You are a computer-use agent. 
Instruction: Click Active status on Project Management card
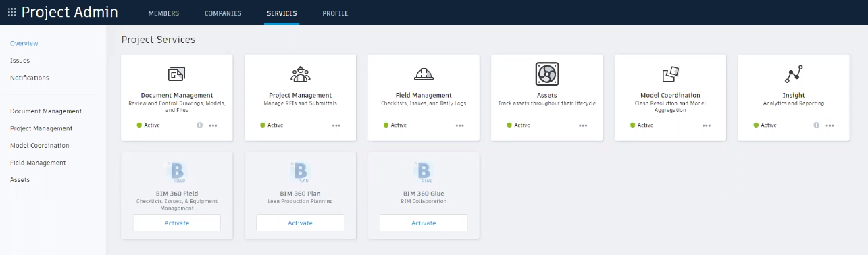coord(272,125)
